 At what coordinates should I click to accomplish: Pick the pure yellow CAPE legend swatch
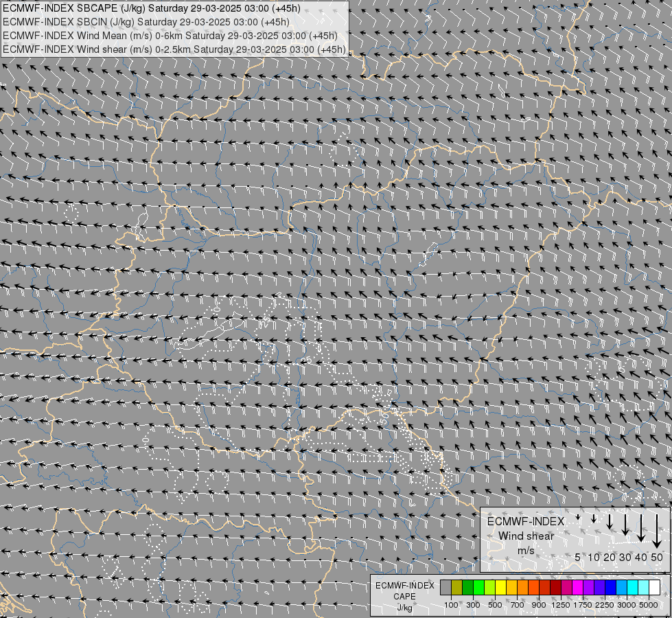(x=501, y=588)
